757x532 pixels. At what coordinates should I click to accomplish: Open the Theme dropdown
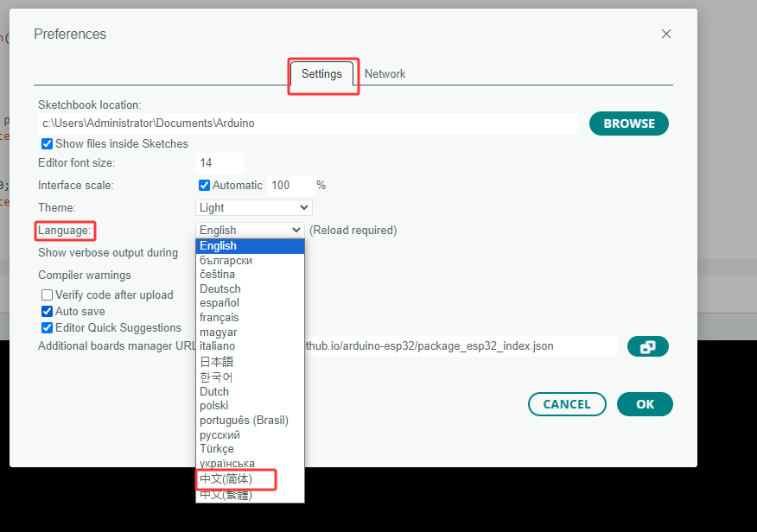[x=253, y=207]
